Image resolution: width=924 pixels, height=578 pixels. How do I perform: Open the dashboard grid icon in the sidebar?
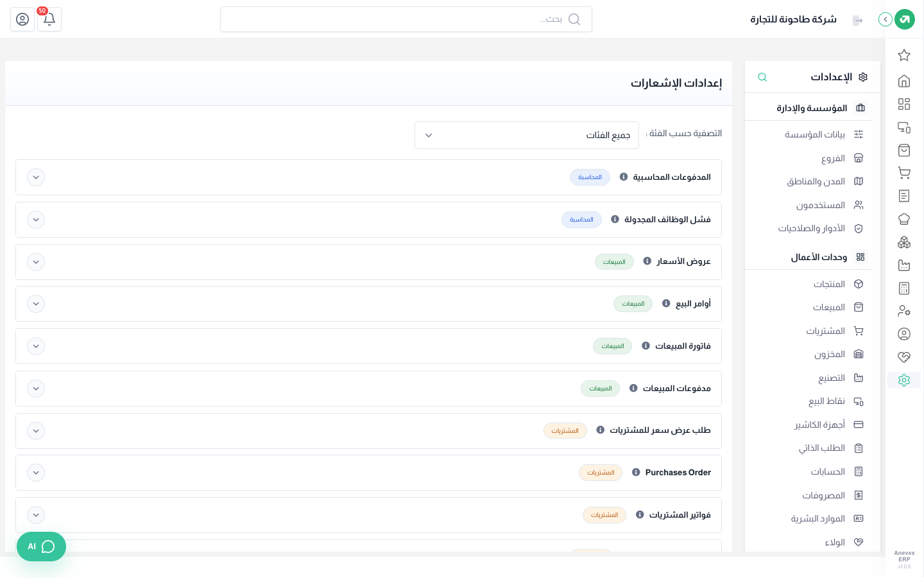point(904,104)
